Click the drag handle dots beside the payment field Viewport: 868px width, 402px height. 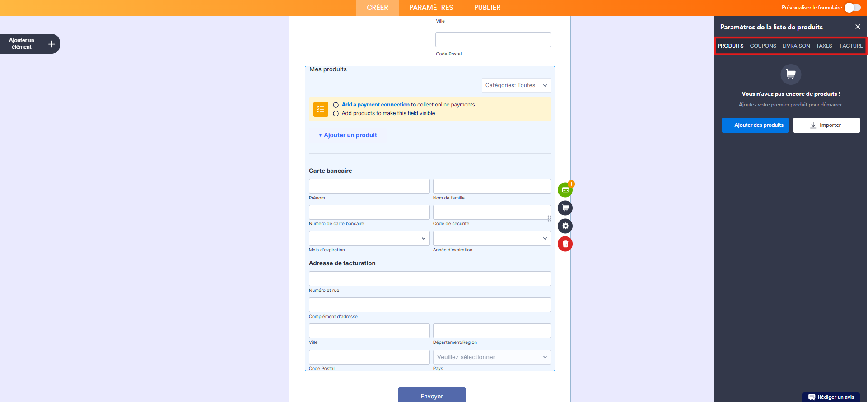tap(550, 218)
